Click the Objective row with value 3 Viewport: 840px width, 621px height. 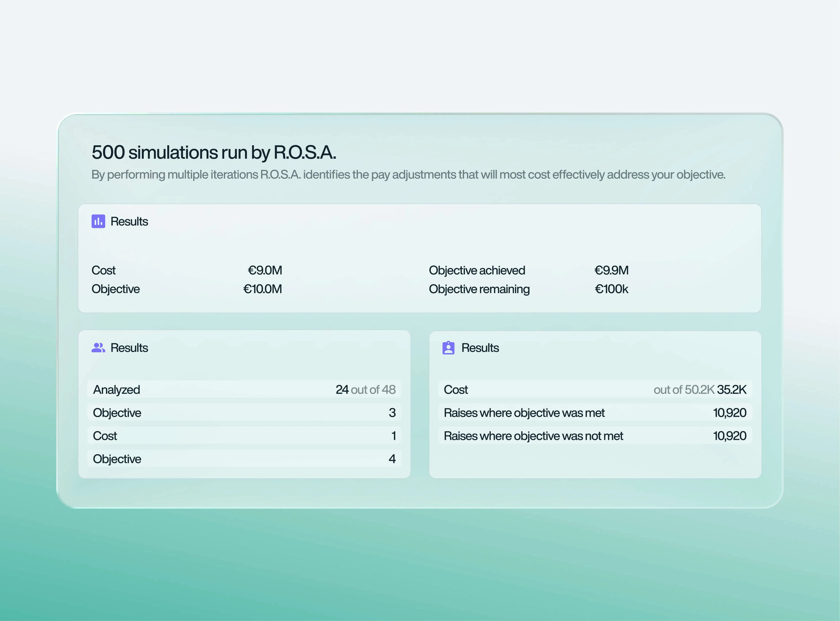point(244,413)
